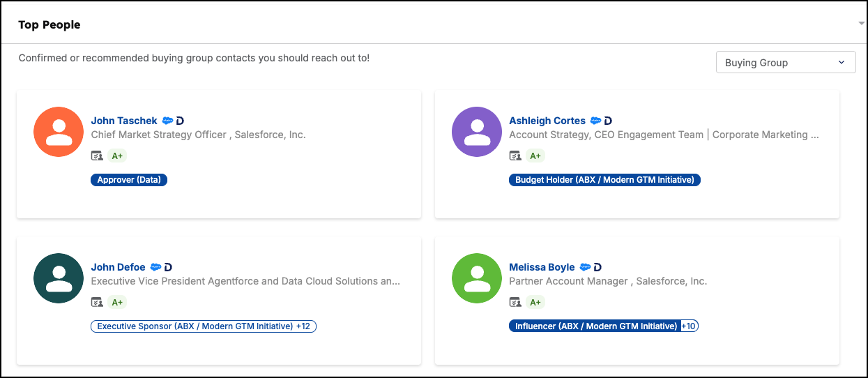Click A+ grade badge for Melissa Boyle
Screen dimensions: 868x378
(x=535, y=303)
